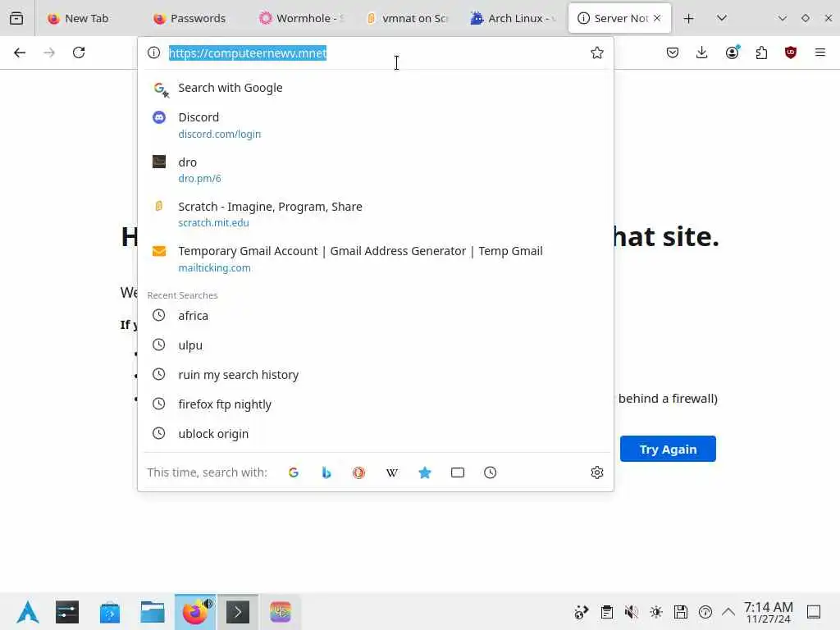Image resolution: width=840 pixels, height=630 pixels.
Task: Open the Downloads panel
Action: coord(702,52)
